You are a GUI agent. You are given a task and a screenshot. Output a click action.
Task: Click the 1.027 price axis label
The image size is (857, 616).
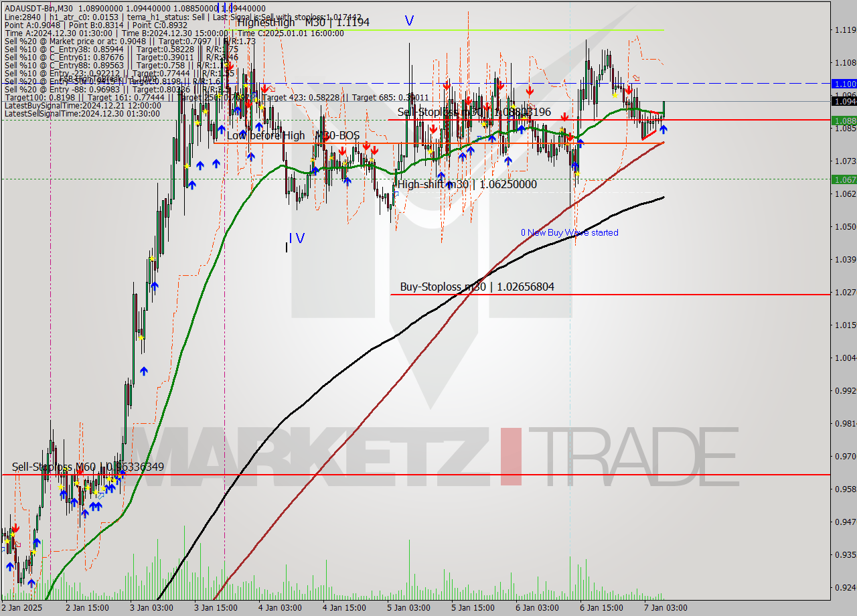[845, 293]
